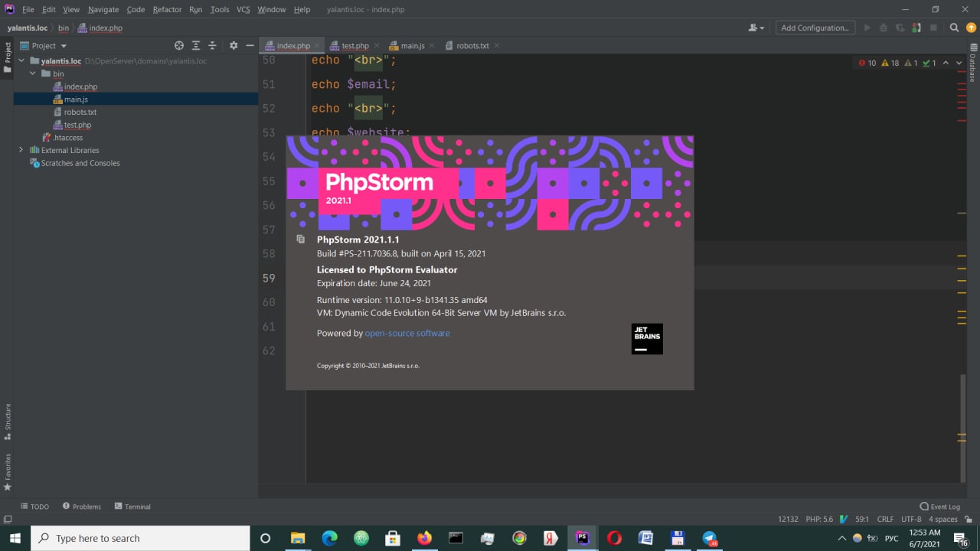Open Search Everywhere magnifier
This screenshot has height=551, width=980.
(954, 28)
